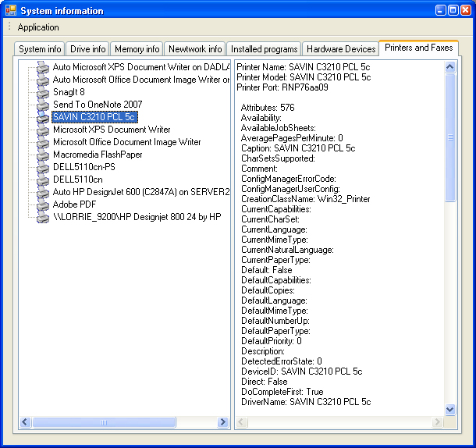
Task: Select DELL5110cn printer entry
Action: [78, 180]
